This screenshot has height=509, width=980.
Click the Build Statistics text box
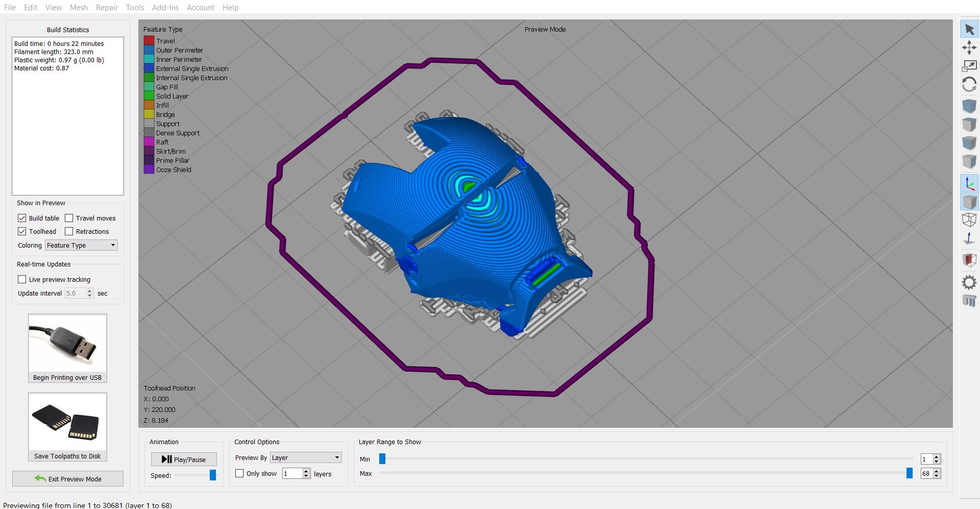coord(68,116)
